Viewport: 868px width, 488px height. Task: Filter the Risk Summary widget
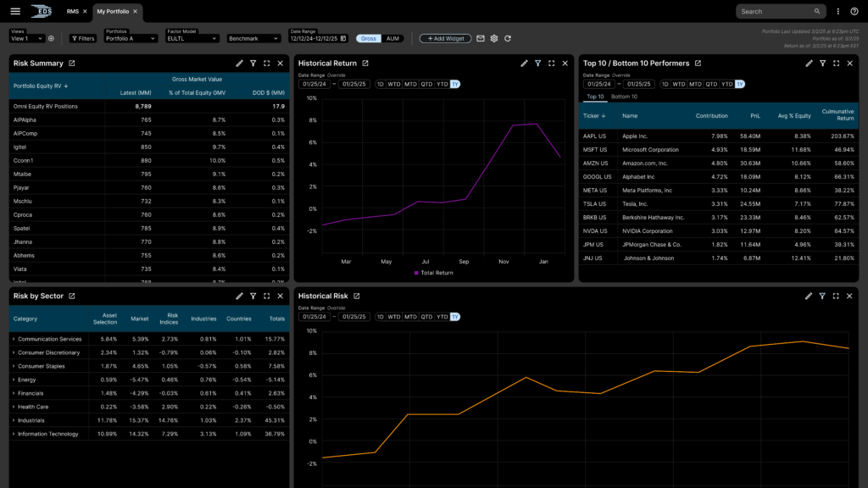pos(253,64)
